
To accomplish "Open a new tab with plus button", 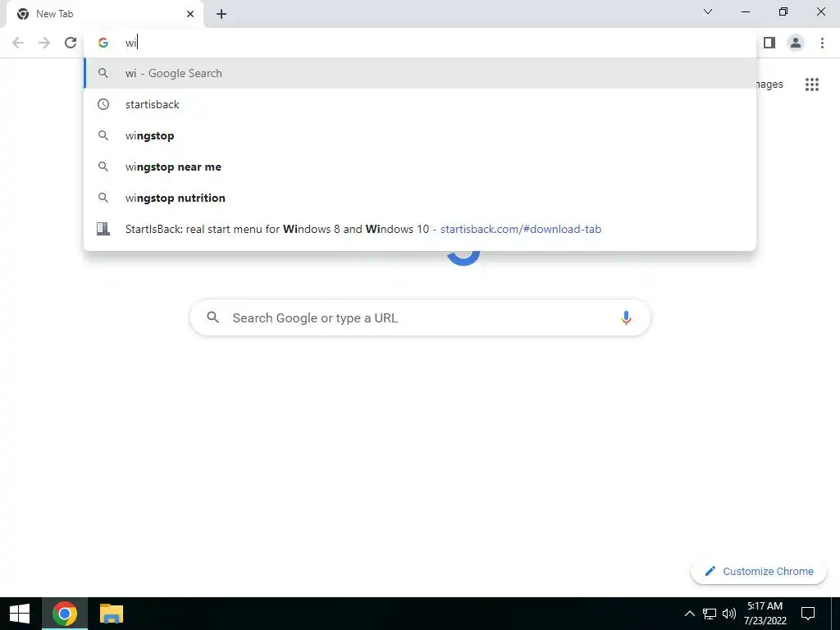I will point(221,14).
